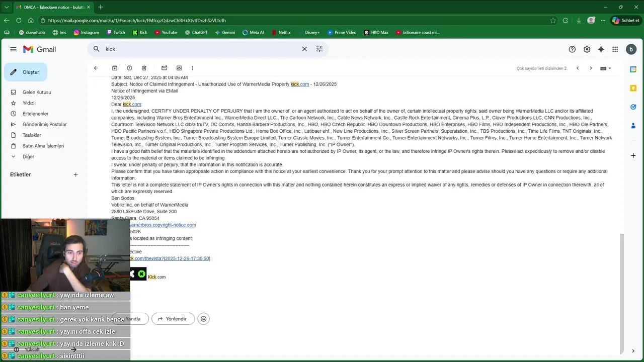This screenshot has width=644, height=362.
Task: Add an emoji reaction to the email
Action: coord(203,319)
